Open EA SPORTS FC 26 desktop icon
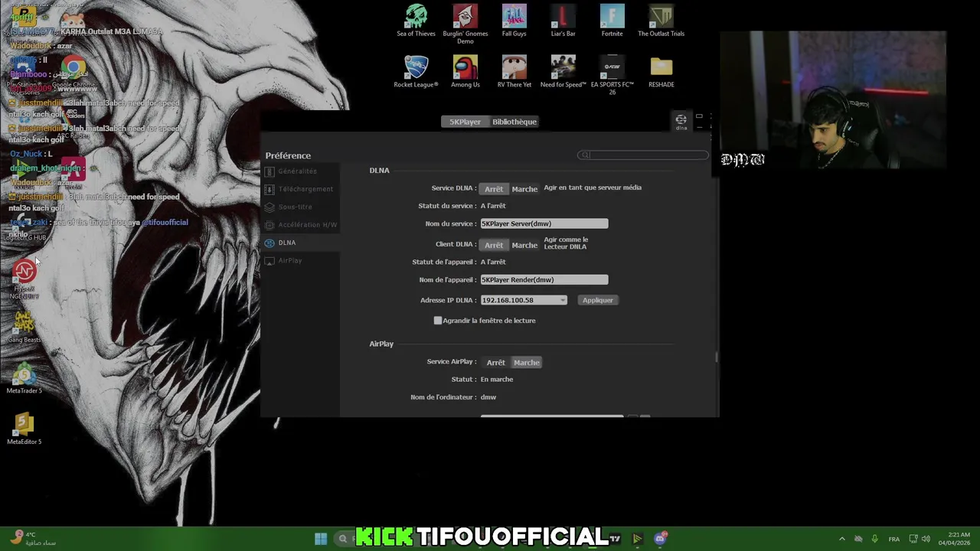This screenshot has height=551, width=980. coord(612,74)
